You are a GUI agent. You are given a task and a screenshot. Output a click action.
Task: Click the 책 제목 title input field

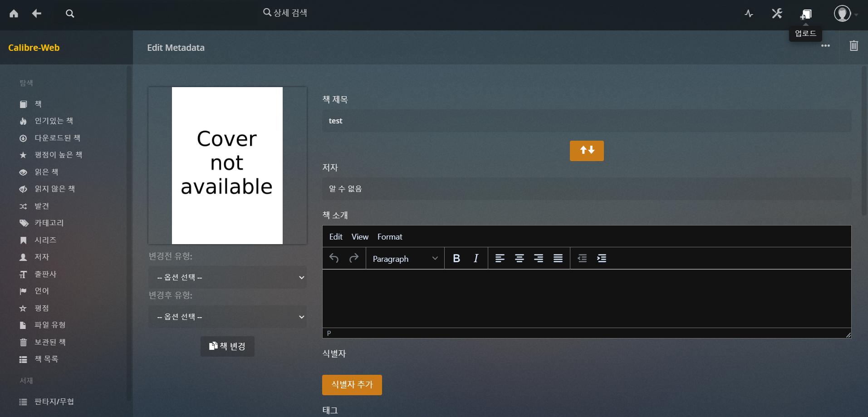[586, 121]
